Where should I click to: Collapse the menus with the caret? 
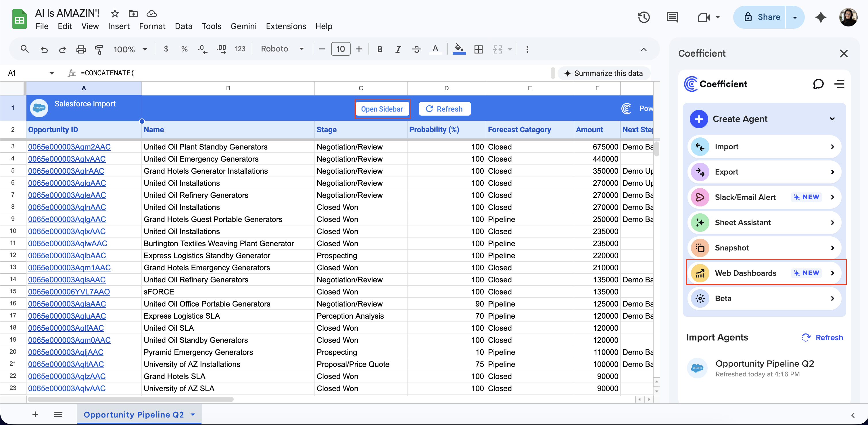[644, 49]
